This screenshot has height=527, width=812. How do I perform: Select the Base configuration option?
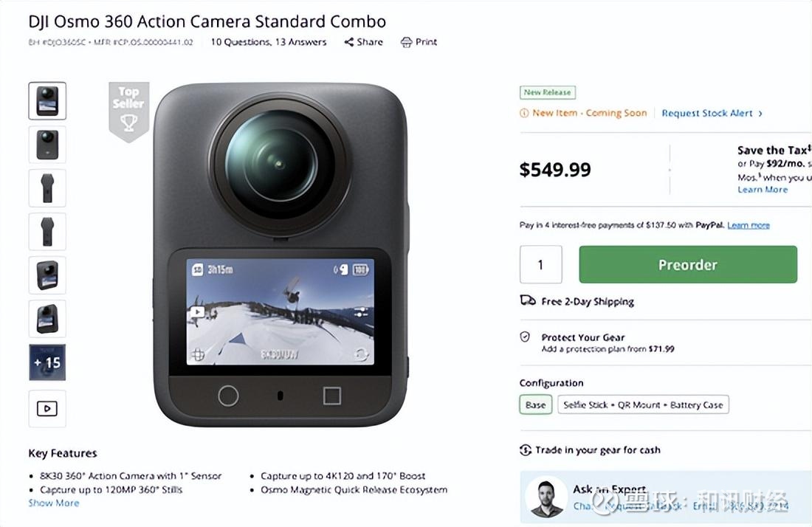[535, 404]
